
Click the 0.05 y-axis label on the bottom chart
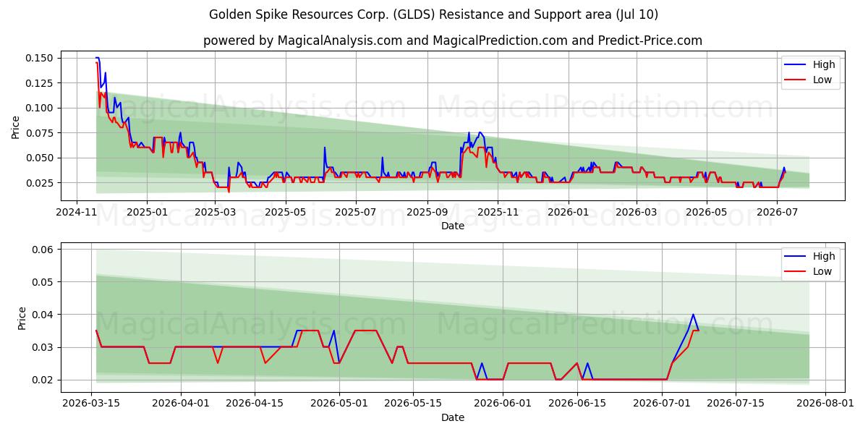click(43, 282)
